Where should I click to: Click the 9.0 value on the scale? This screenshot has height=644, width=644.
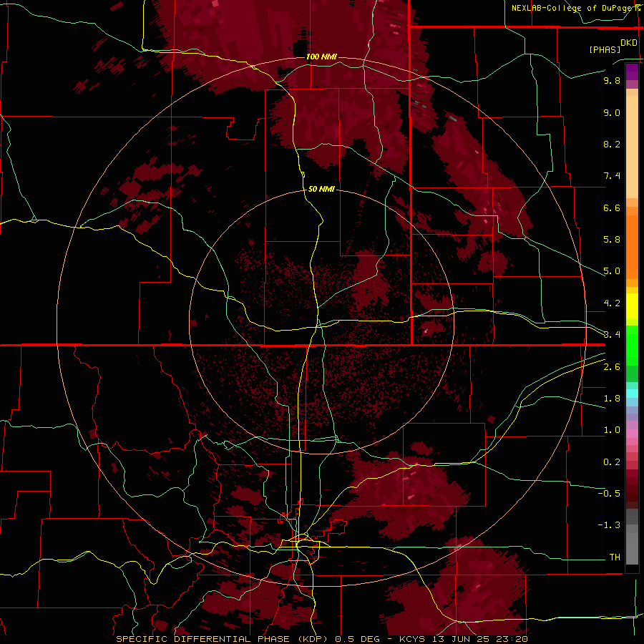click(x=612, y=112)
